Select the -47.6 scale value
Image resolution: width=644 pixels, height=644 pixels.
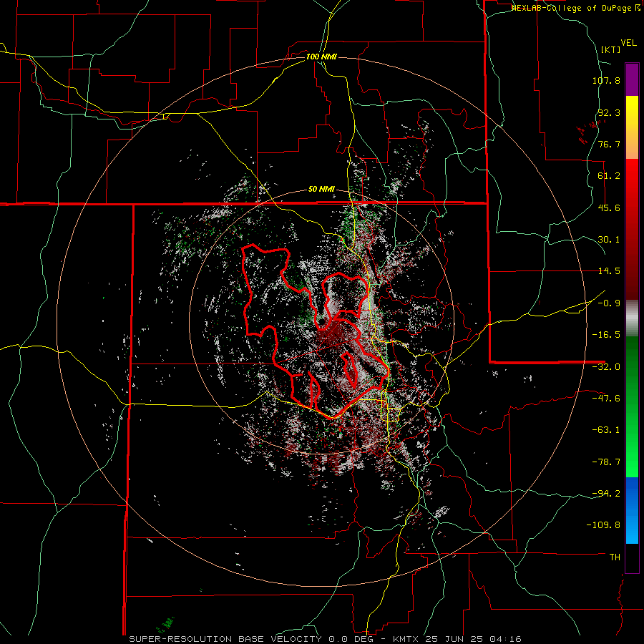point(606,399)
